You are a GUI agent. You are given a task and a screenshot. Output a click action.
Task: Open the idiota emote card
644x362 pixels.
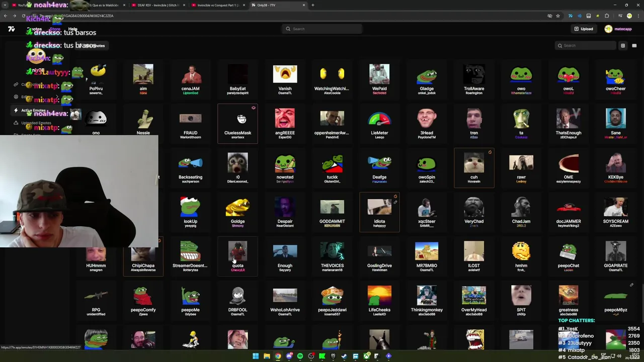point(379,212)
